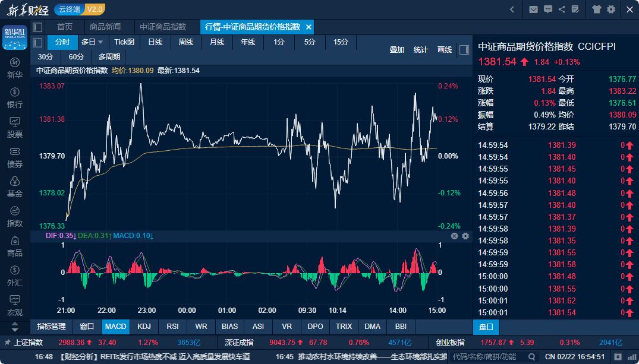Click the share icon in title bar
The image size is (639, 364).
pos(562,10)
